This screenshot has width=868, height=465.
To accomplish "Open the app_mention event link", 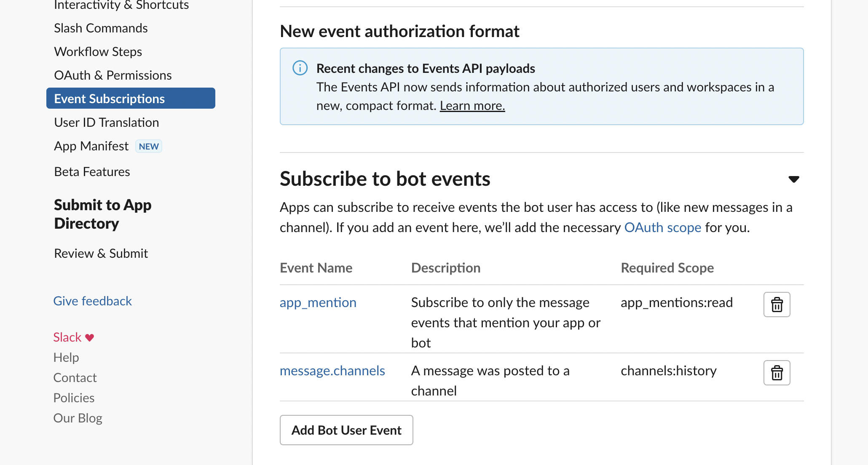I will (x=318, y=302).
